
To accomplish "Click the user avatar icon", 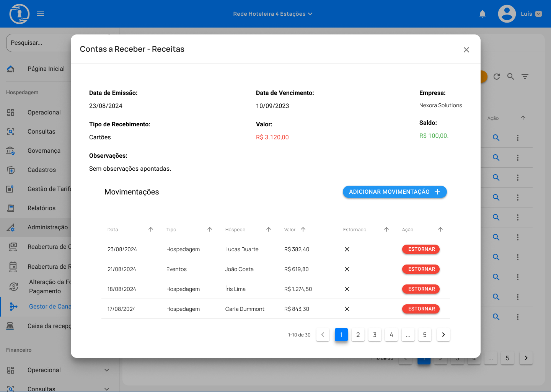I will coord(507,14).
